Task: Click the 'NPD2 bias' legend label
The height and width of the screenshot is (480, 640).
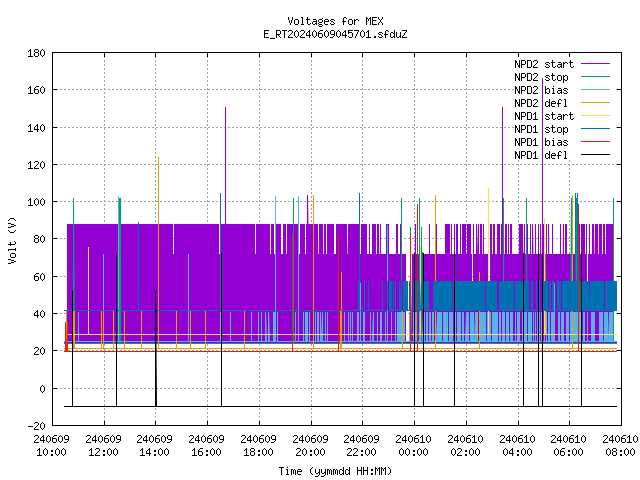Action: tap(541, 90)
